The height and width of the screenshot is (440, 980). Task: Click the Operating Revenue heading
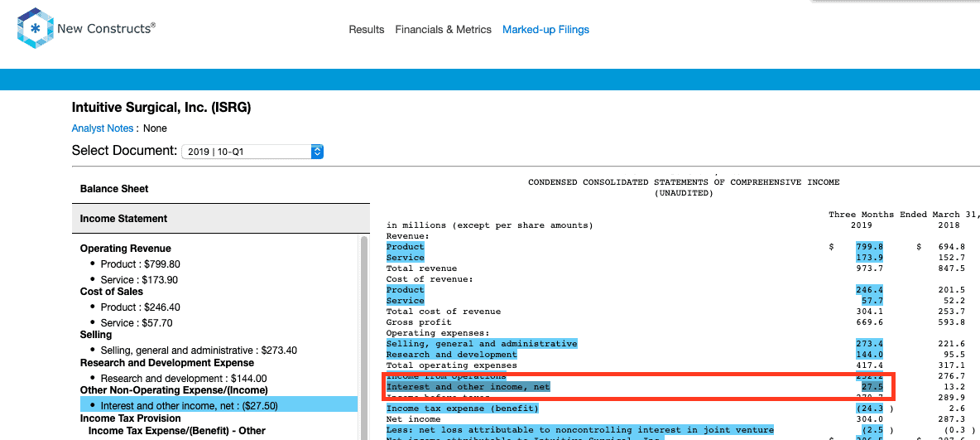click(x=126, y=249)
